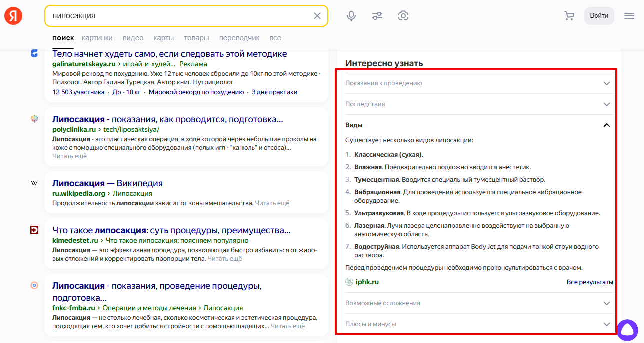The width and height of the screenshot is (644, 343).
Task: Click the polyclinika.ru favicon
Action: (34, 119)
